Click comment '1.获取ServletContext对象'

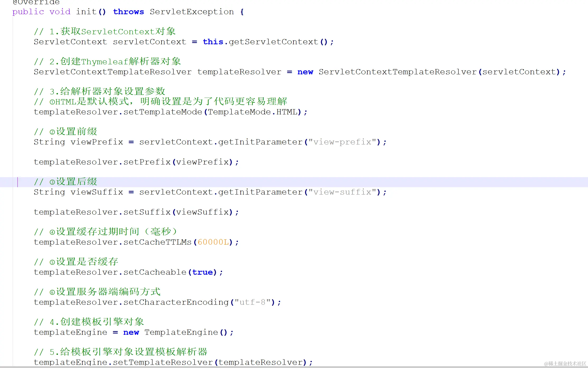tap(105, 32)
